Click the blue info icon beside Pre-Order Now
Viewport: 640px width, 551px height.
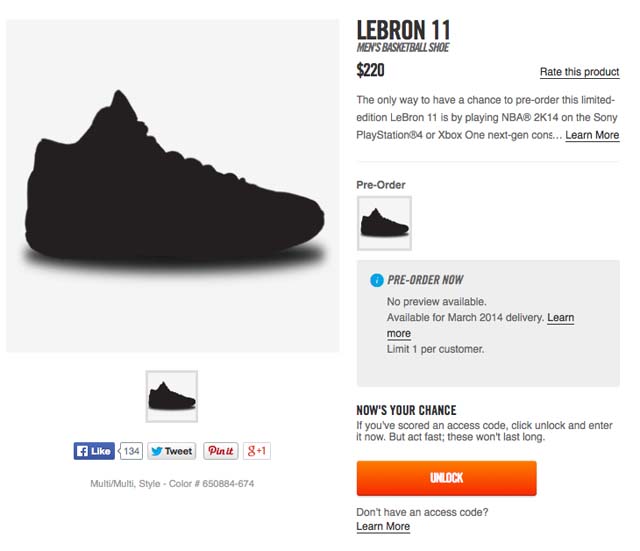click(376, 280)
